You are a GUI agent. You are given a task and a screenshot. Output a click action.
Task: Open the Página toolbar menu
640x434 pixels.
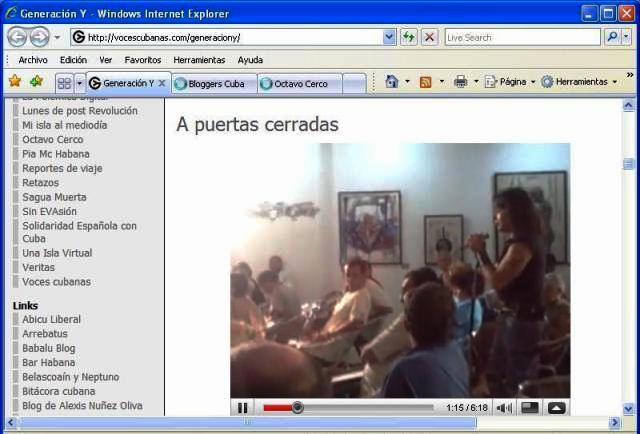(510, 82)
